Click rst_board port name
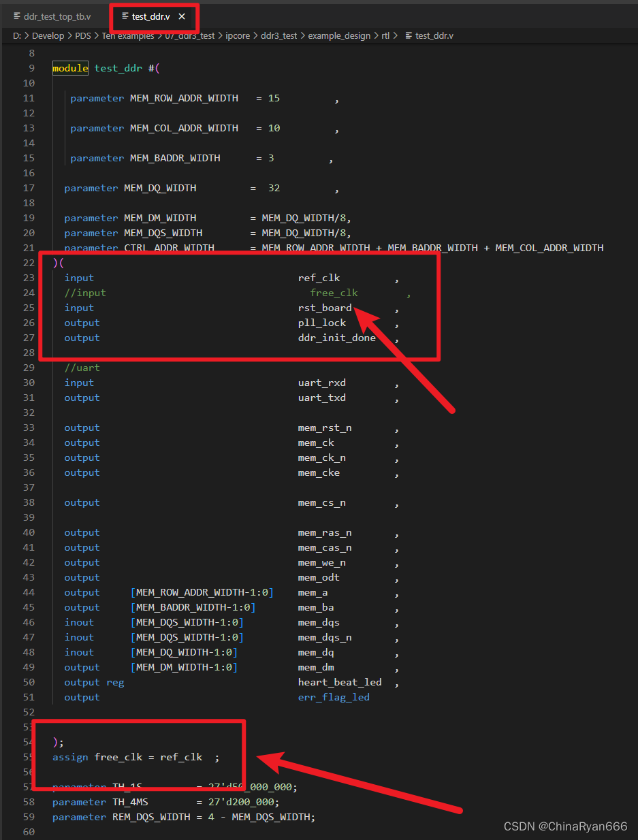Screen dimensions: 638x840 click(325, 308)
